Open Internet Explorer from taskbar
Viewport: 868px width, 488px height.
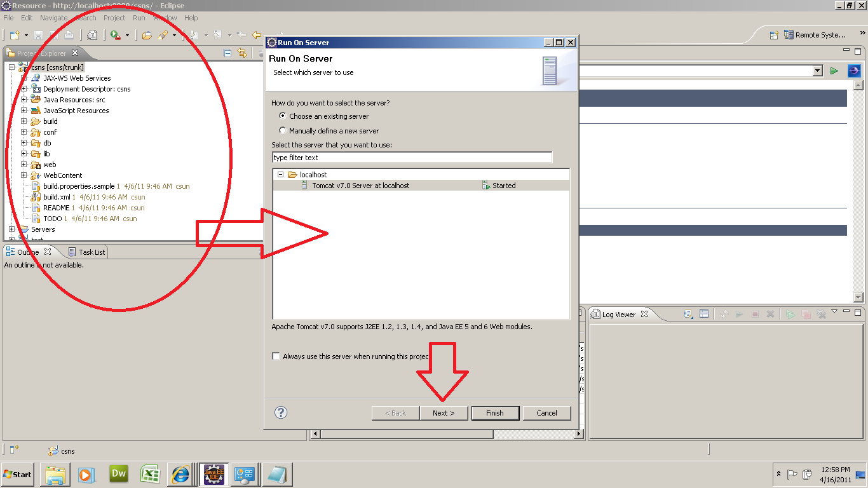click(x=181, y=474)
